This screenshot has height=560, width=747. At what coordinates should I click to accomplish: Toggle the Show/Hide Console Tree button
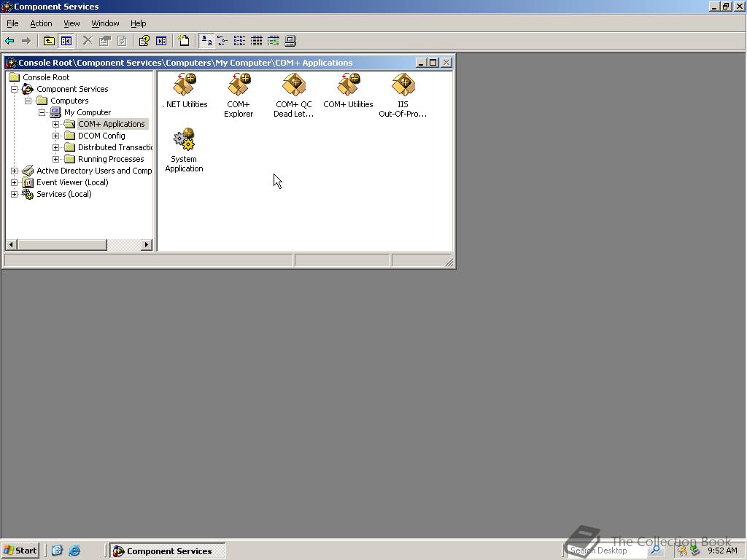[66, 41]
